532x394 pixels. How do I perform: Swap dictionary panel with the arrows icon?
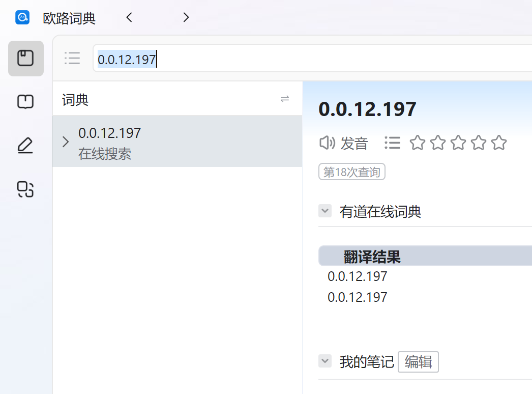click(x=285, y=99)
